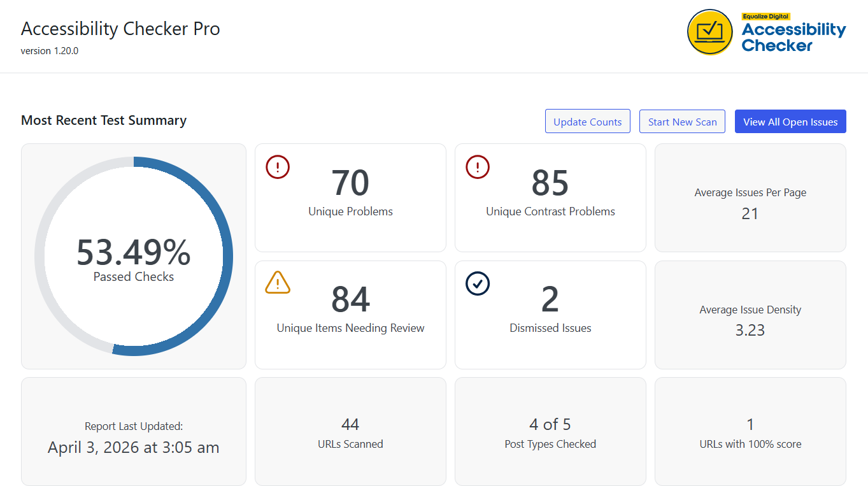Screen dimensions: 868x486
Task: Click the 4 of 5 Post Types Checked figure
Action: (550, 424)
